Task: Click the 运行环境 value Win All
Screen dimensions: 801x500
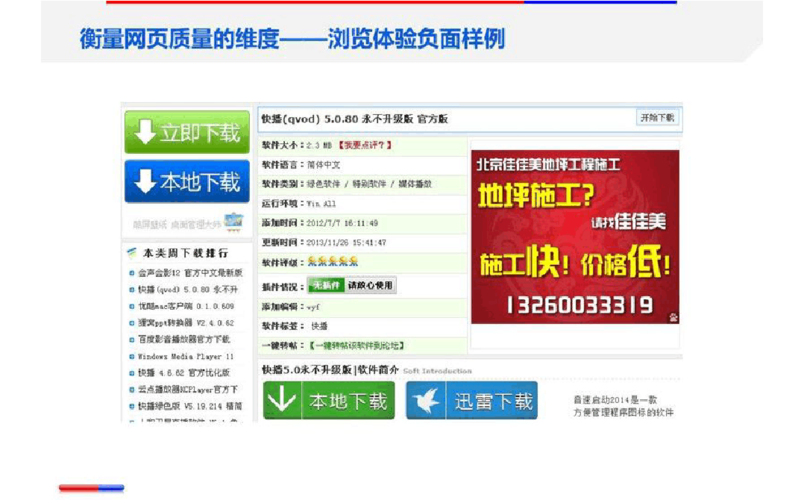Action: [321, 204]
